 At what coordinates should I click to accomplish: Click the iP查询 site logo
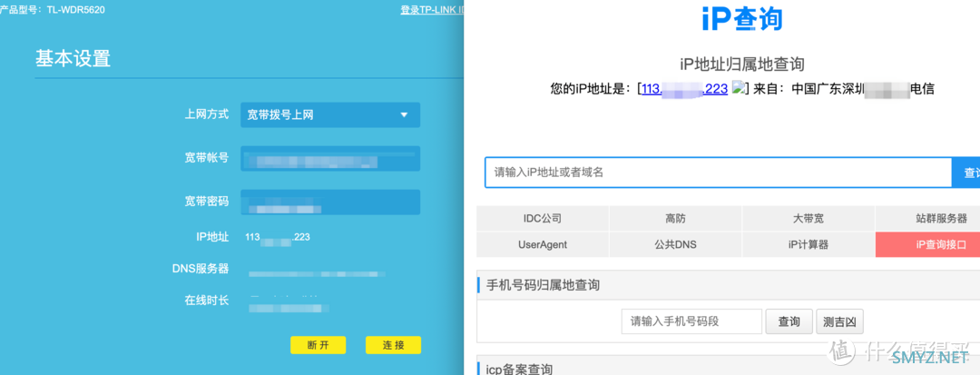pyautogui.click(x=742, y=17)
